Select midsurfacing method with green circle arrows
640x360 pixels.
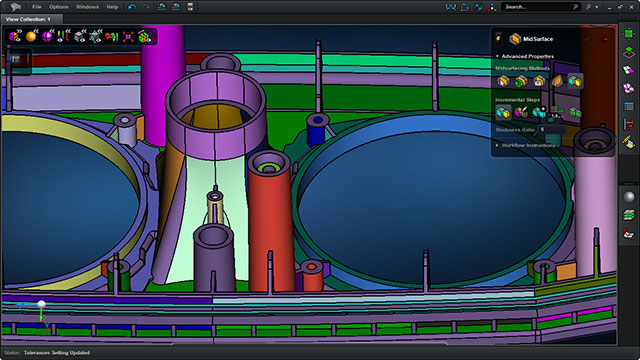click(x=521, y=81)
